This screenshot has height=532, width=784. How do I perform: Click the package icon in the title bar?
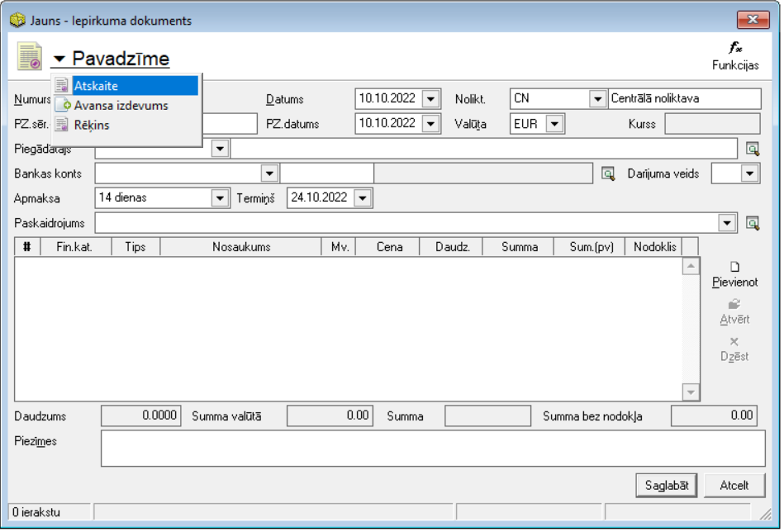click(17, 20)
